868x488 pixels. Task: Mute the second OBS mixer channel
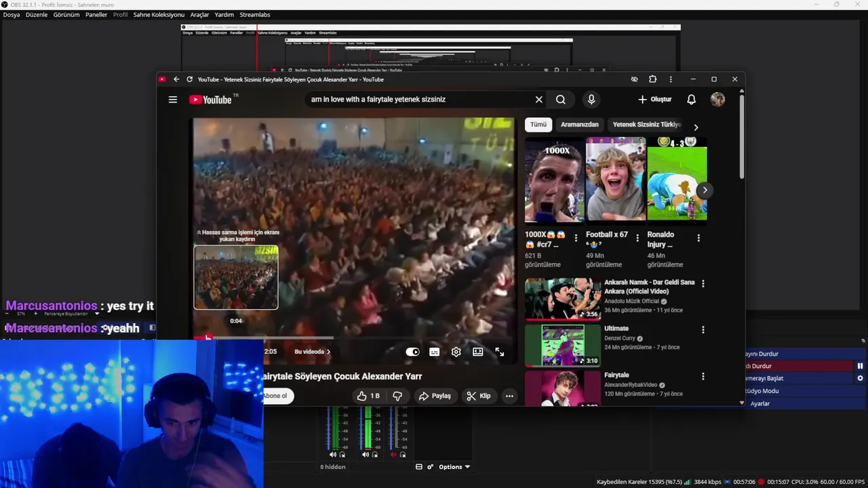pos(365,455)
